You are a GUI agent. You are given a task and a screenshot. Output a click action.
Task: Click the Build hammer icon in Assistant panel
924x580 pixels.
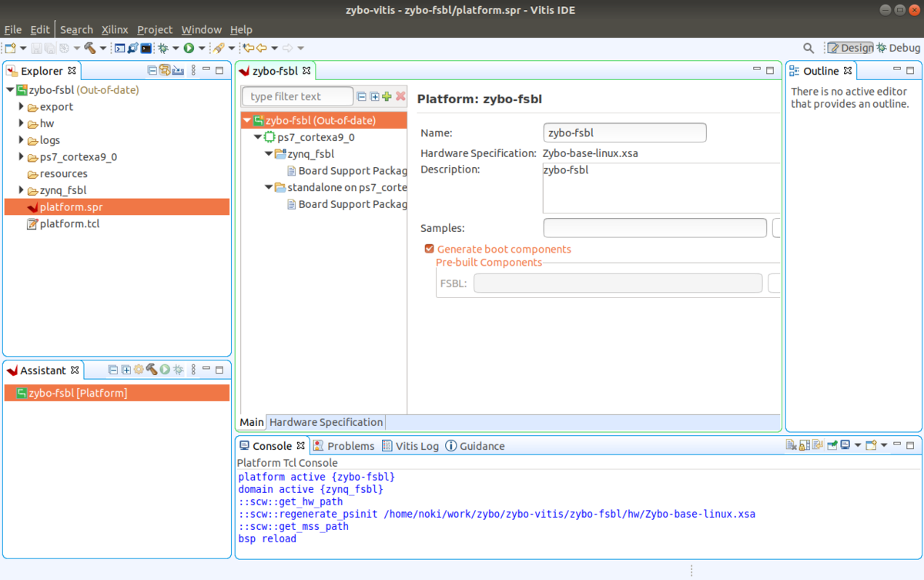tap(152, 370)
